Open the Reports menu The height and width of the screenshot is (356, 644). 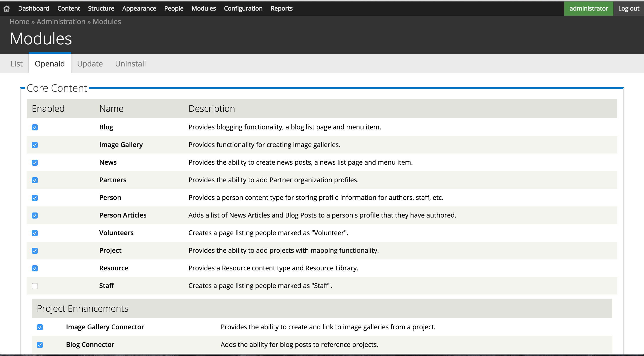pos(281,8)
